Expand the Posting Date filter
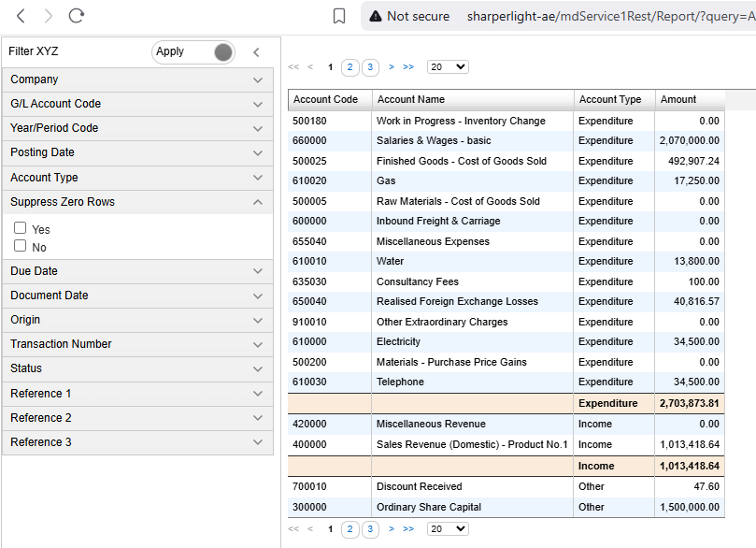Viewport: 756px width, 548px height. point(137,152)
